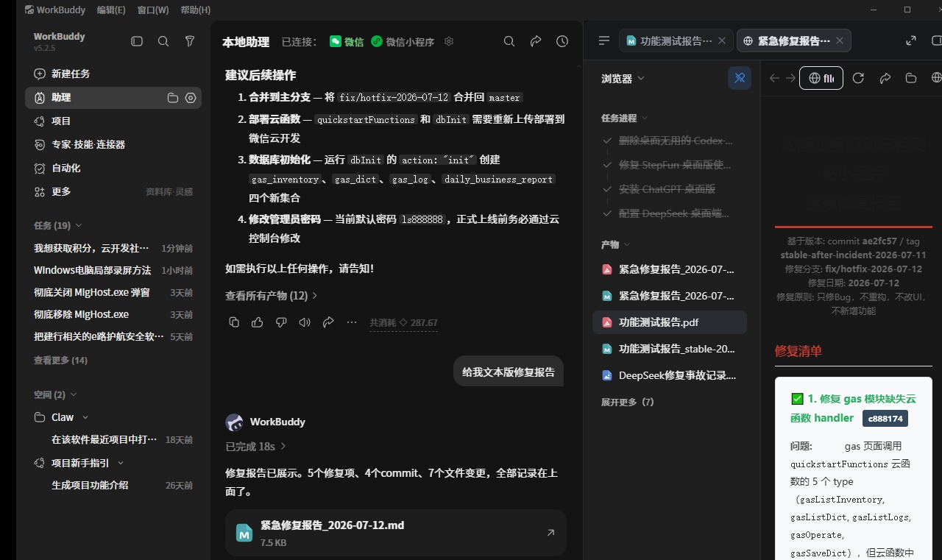
Task: Click the file address bar
Action: pos(821,78)
